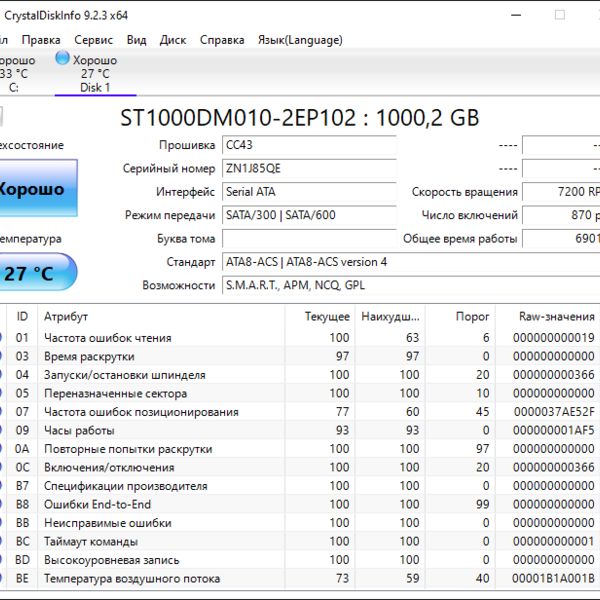Open the Справка menu
The height and width of the screenshot is (600, 600).
click(x=222, y=40)
